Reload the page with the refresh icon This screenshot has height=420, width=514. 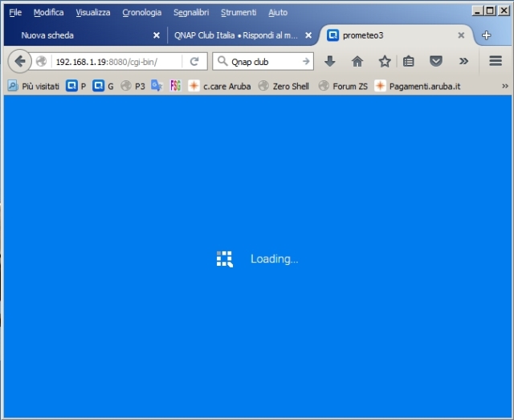coord(194,61)
